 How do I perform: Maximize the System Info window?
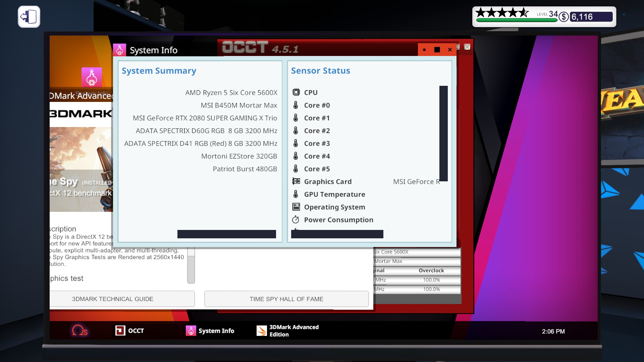437,50
